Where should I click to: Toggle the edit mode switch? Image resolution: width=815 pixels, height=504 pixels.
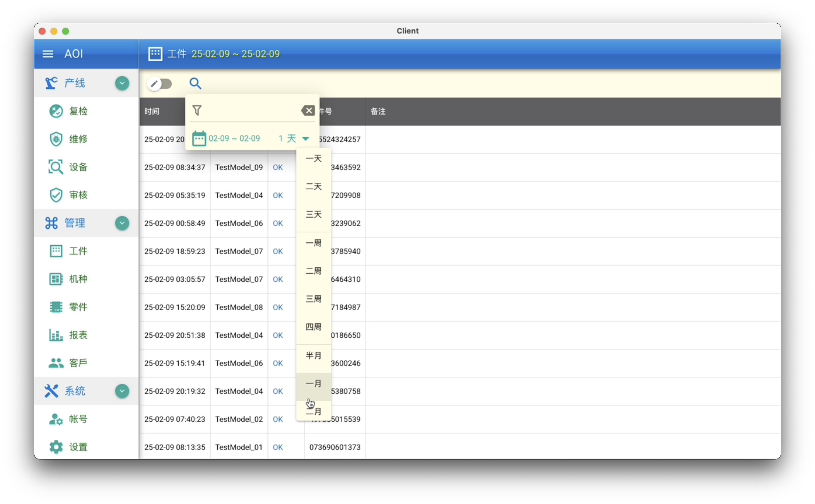click(x=160, y=84)
